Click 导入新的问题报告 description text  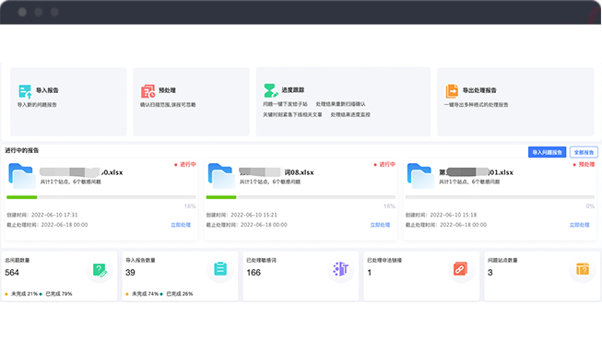pos(37,104)
